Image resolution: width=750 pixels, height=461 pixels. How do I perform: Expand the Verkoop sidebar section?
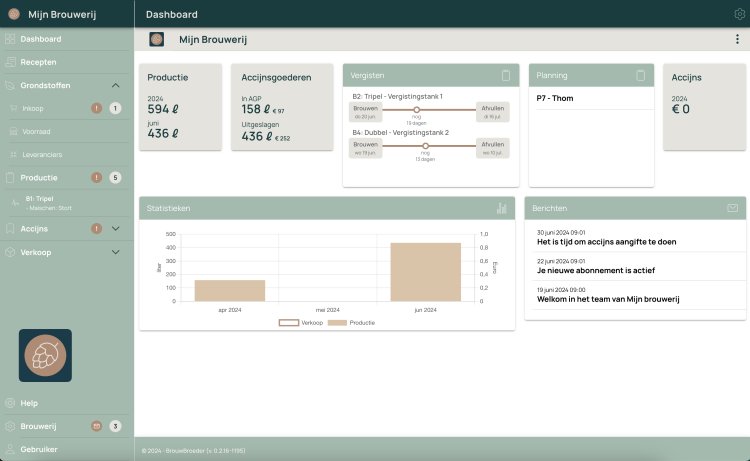(x=116, y=253)
